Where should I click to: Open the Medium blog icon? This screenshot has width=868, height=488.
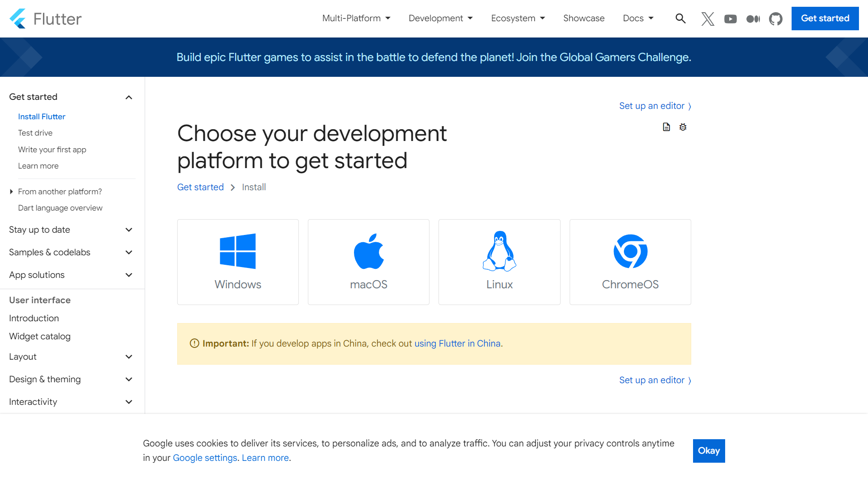click(x=753, y=19)
